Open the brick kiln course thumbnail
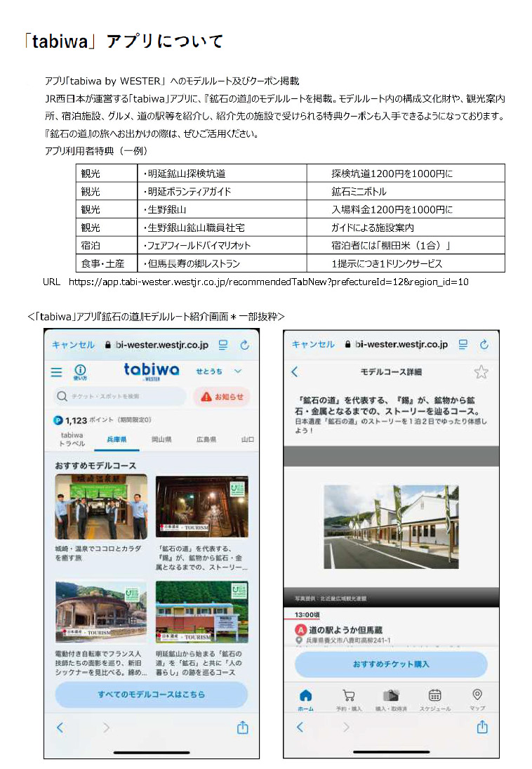Image resolution: width=532 pixels, height=769 pixels. click(102, 612)
